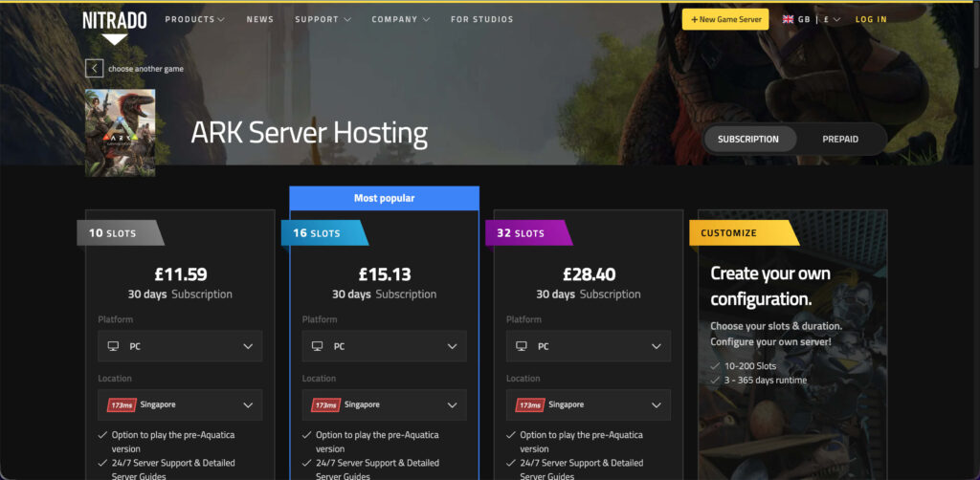Select the Subscription billing option
The image size is (980, 480).
748,140
